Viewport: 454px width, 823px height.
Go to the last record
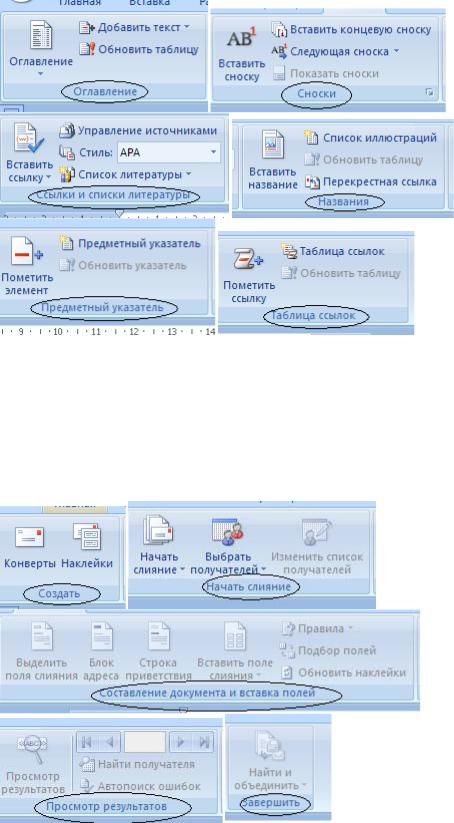[204, 742]
